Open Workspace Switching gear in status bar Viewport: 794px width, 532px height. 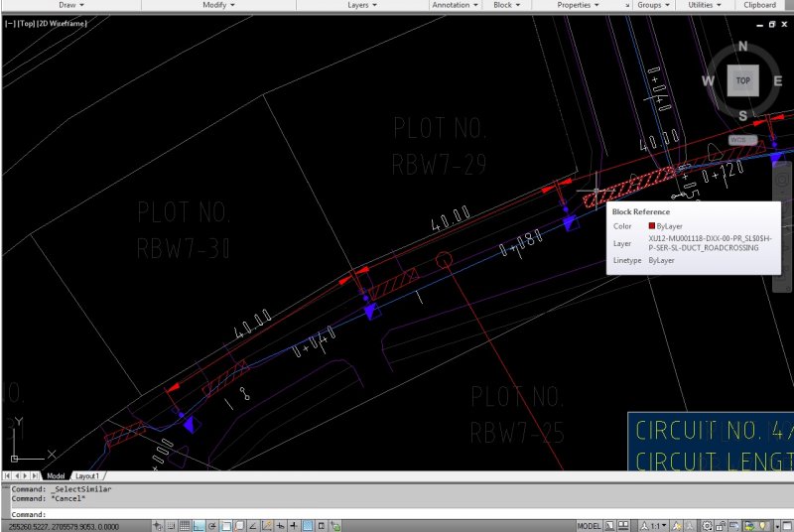pos(707,525)
